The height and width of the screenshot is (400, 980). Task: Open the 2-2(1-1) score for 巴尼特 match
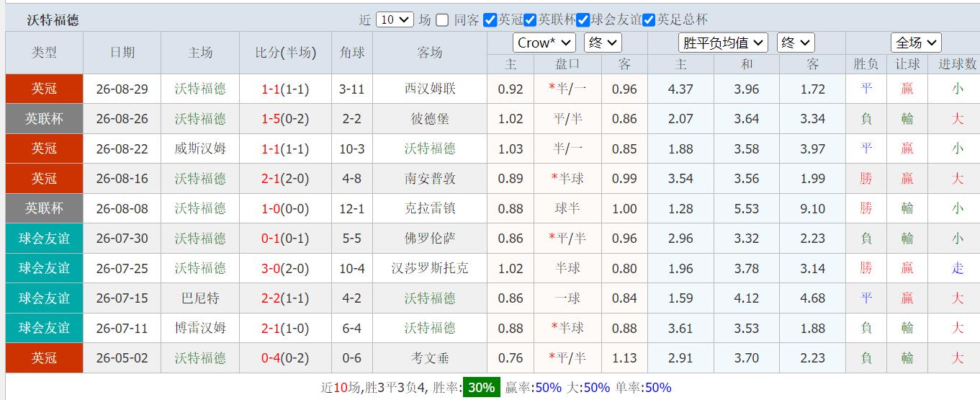click(285, 298)
